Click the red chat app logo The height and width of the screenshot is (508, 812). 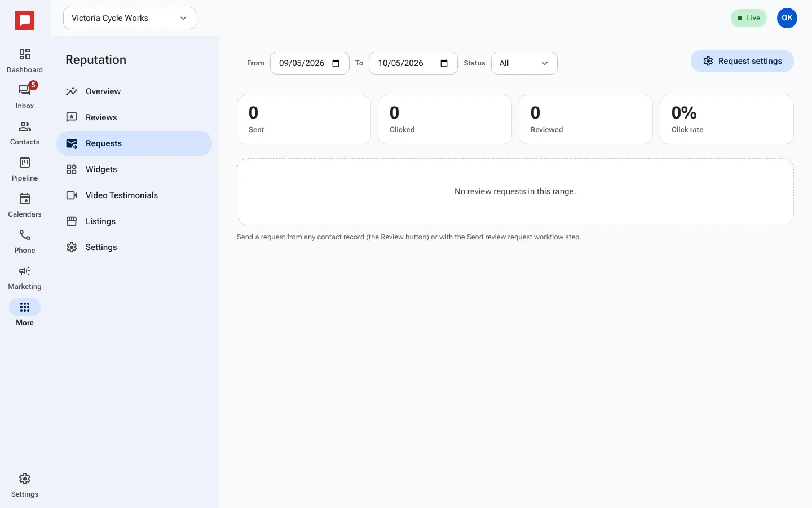pyautogui.click(x=25, y=20)
